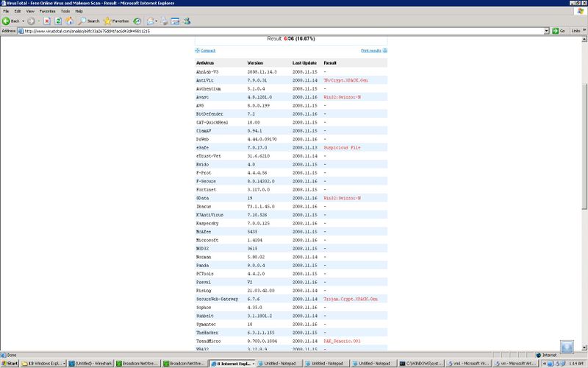Select Avast result Win32:Swizzor-N
Viewport: 588px width, 368px height.
tap(342, 97)
